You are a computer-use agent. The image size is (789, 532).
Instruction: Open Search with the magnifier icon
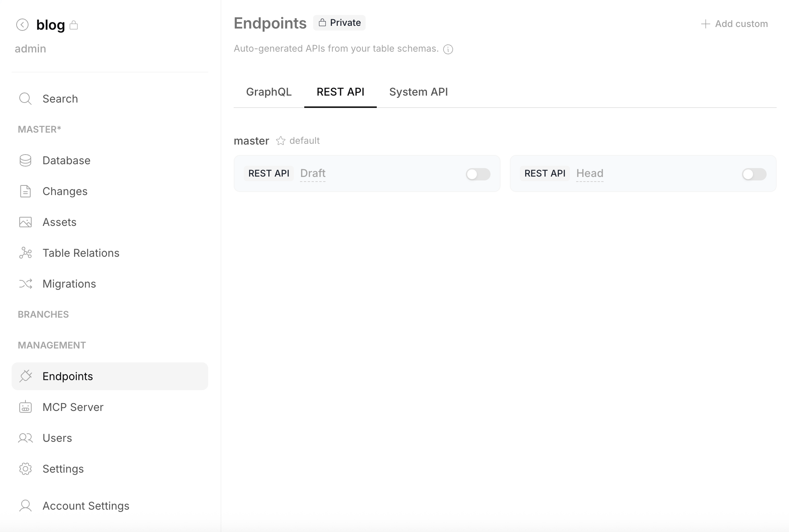tap(25, 99)
